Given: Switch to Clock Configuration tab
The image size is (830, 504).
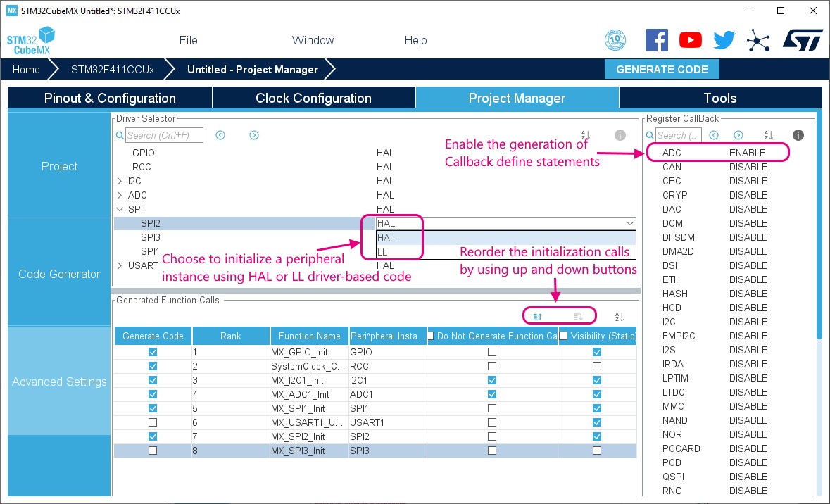Looking at the screenshot, I should pos(313,98).
